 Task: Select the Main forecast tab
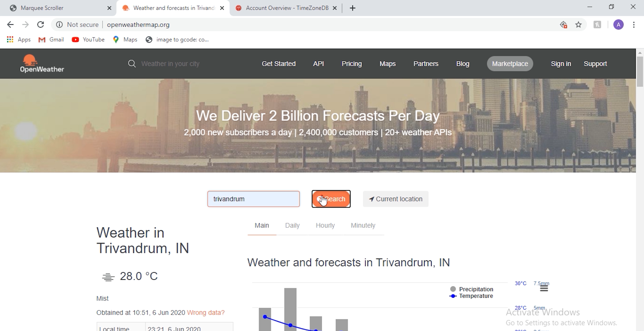point(262,226)
